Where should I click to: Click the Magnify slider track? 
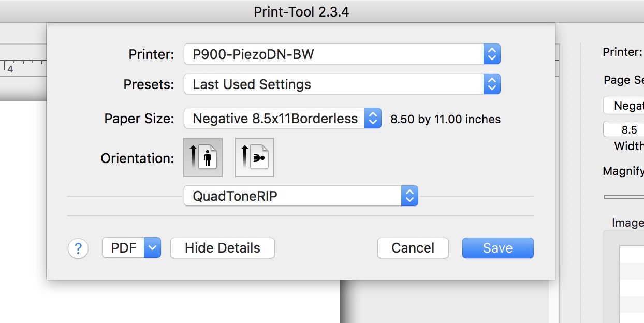624,197
